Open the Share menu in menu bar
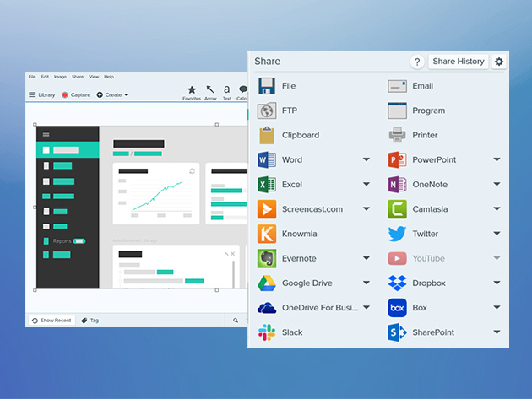Image resolution: width=532 pixels, height=399 pixels. click(78, 77)
